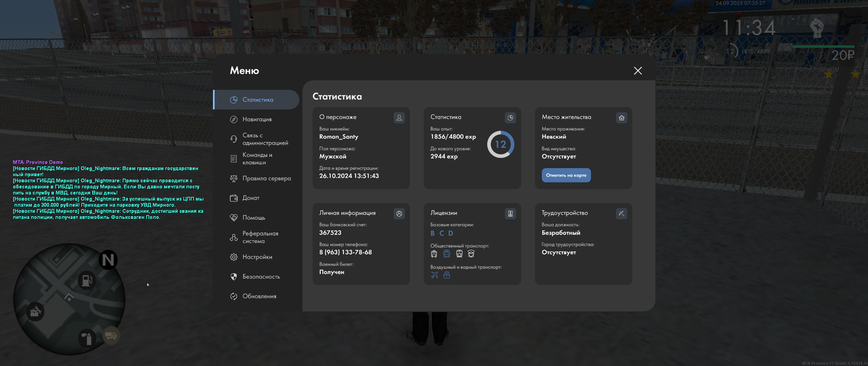The width and height of the screenshot is (868, 366).
Task: Click the house icon in Место жительства card
Action: coord(622,117)
